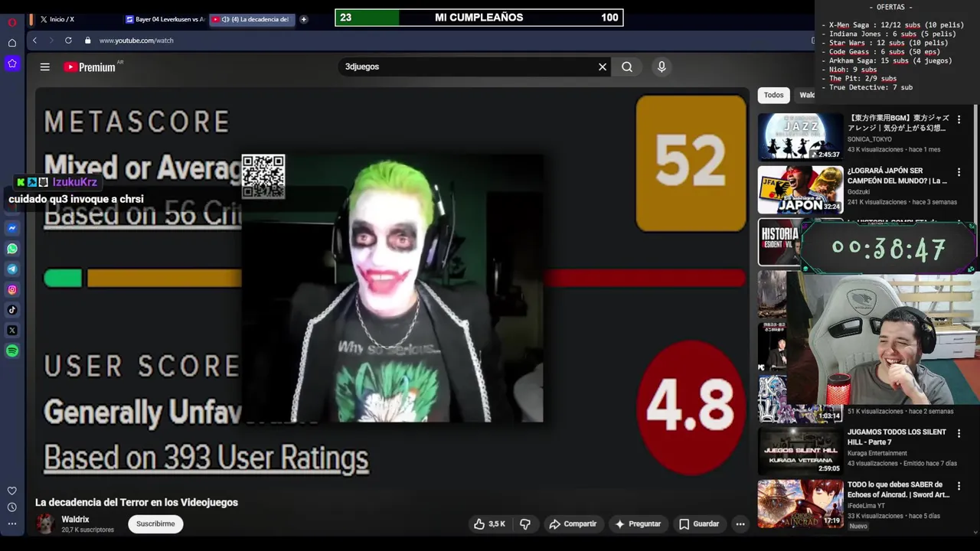This screenshot has width=980, height=551.
Task: Open the sidebar home icon
Action: tap(12, 43)
